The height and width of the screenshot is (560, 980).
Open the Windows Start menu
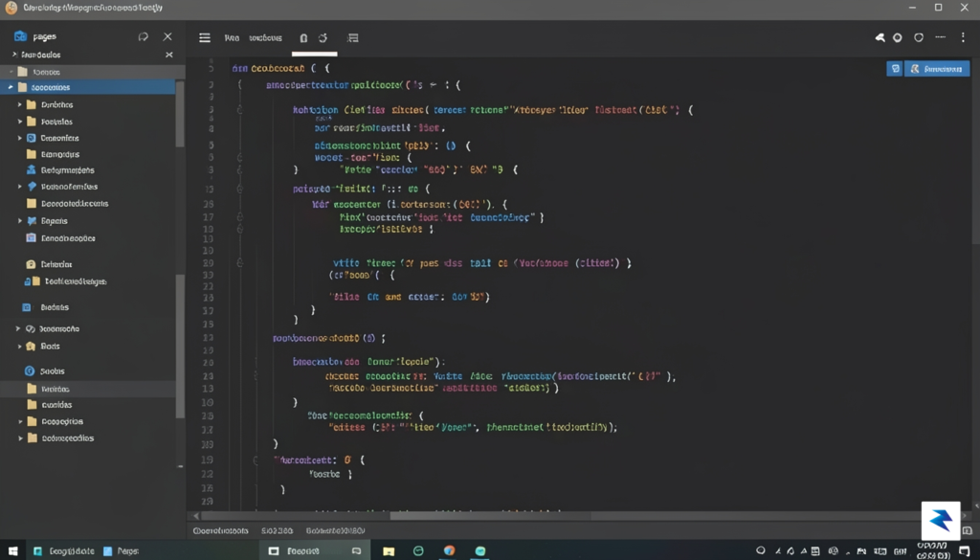(x=12, y=551)
